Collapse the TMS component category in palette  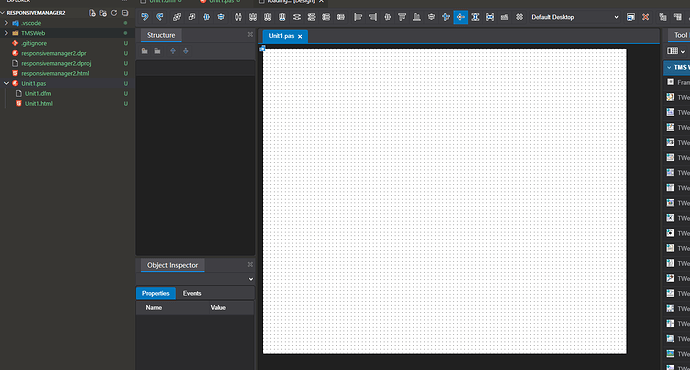click(x=669, y=67)
